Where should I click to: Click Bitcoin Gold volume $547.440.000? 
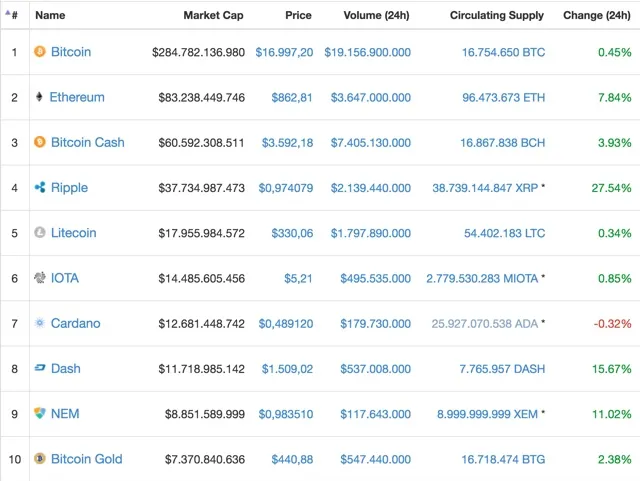(376, 459)
